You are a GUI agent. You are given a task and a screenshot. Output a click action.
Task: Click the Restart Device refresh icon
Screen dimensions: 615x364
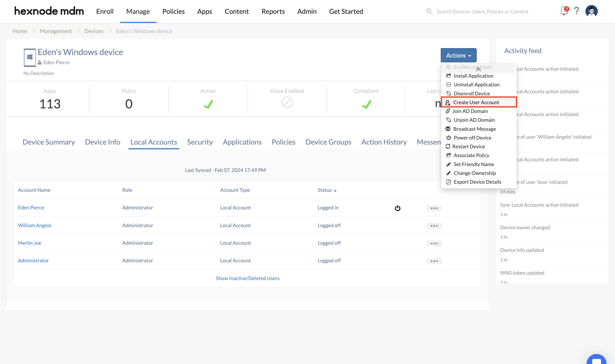(448, 146)
